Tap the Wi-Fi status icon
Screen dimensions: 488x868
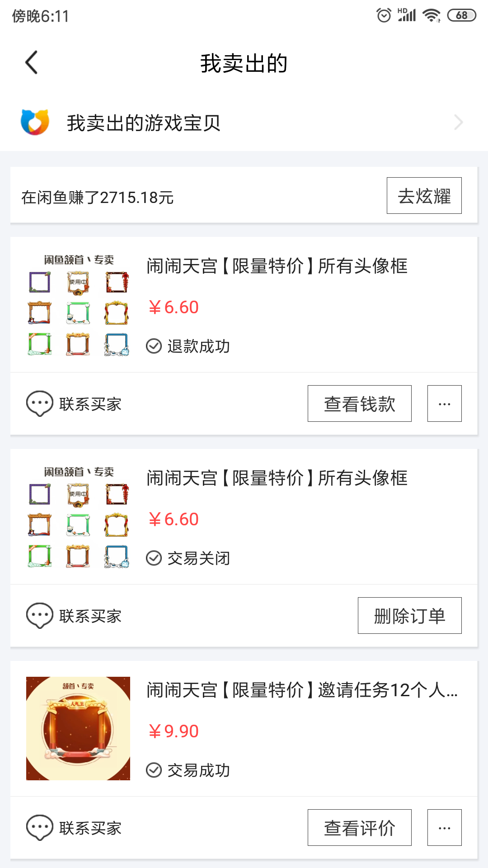[x=432, y=15]
